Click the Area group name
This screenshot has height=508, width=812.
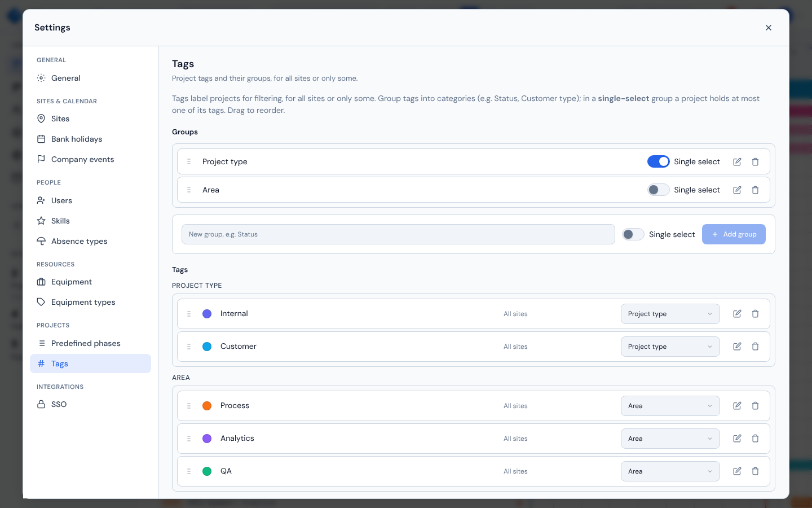tap(211, 190)
